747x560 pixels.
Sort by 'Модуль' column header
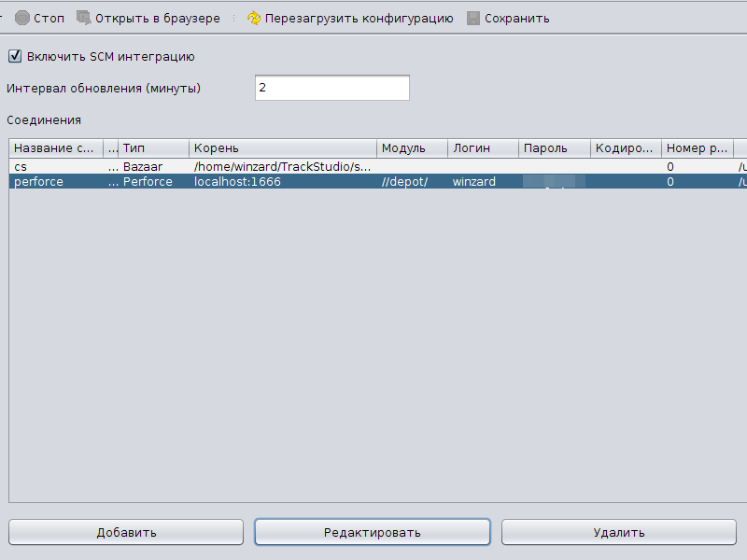(x=412, y=148)
